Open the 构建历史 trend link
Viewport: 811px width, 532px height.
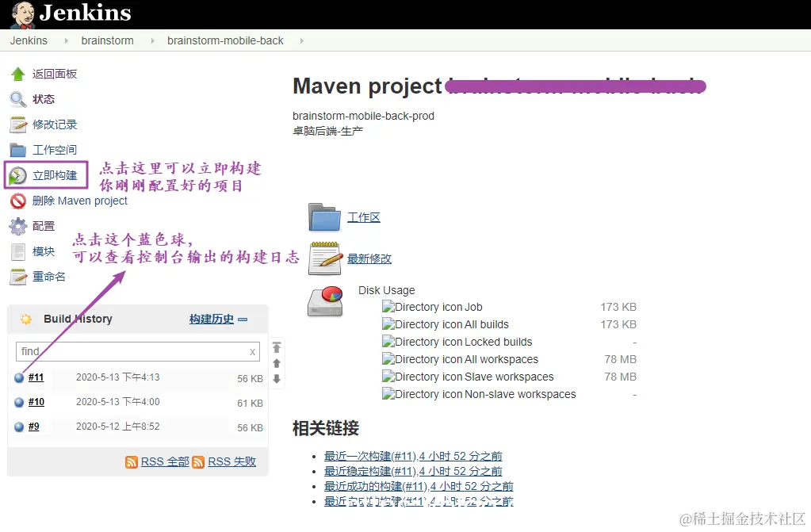(212, 320)
